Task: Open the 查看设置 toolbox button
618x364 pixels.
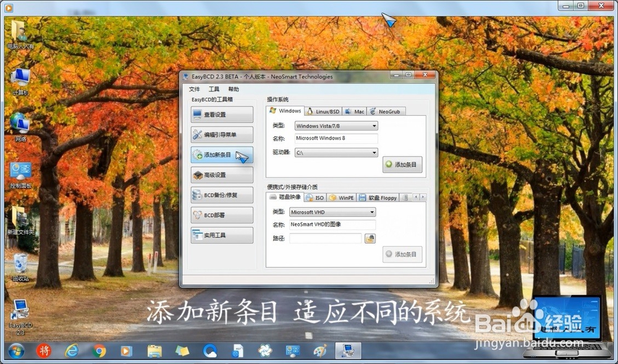Action: [x=222, y=114]
